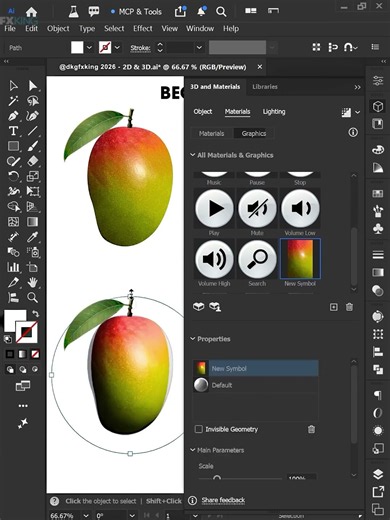Select the Gradient tool
The image size is (390, 520).
tap(33, 222)
